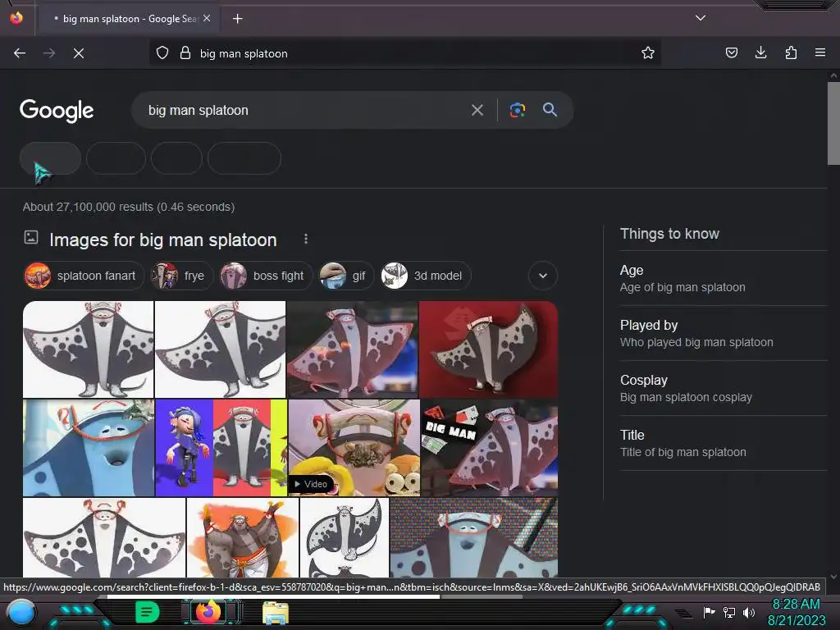Filter images by splatoon fanart chip
Viewport: 840px width, 630px height.
[x=84, y=276]
